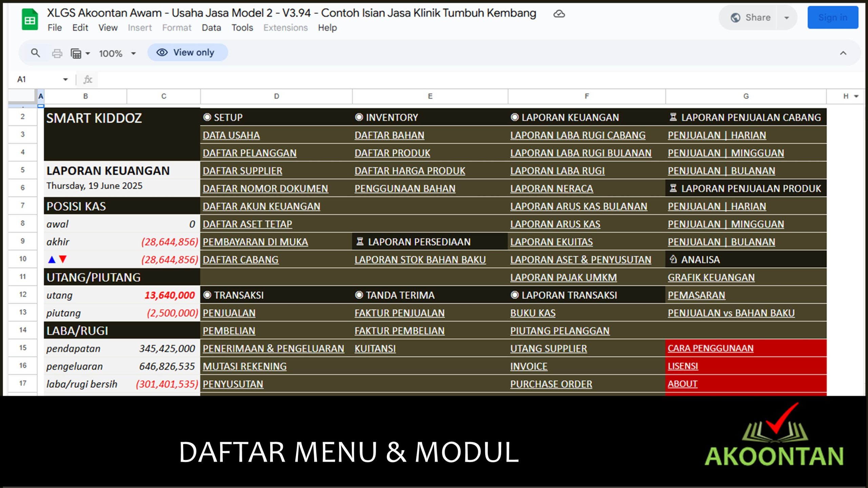
Task: Open the column H header dropdown
Action: click(856, 96)
